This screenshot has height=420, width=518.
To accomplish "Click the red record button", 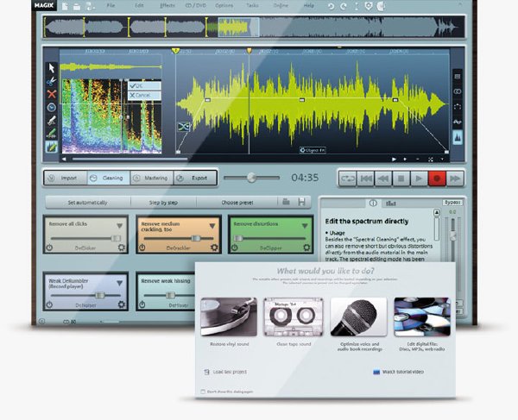I will tap(437, 179).
